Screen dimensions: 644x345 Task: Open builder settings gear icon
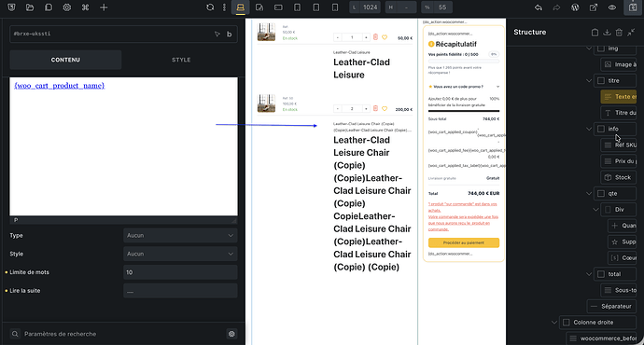pyautogui.click(x=67, y=7)
